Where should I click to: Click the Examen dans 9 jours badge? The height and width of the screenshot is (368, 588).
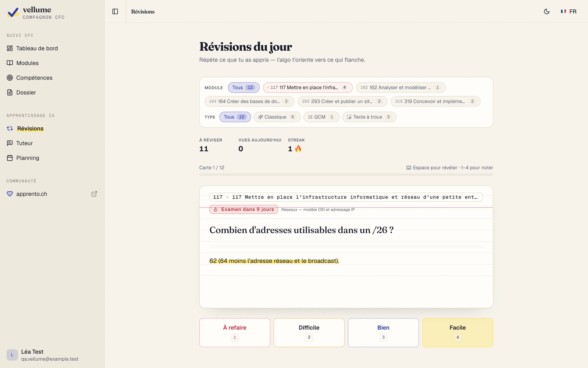pos(244,209)
